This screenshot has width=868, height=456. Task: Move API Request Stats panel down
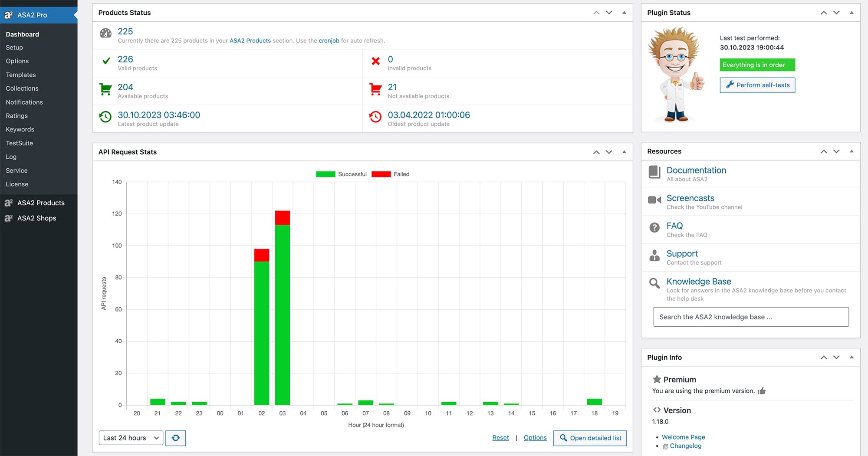click(x=609, y=152)
